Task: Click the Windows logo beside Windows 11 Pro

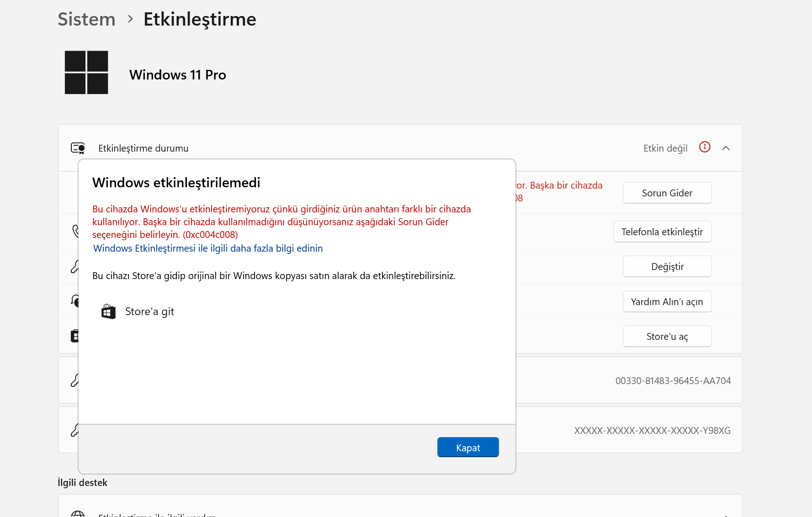Action: point(86,72)
